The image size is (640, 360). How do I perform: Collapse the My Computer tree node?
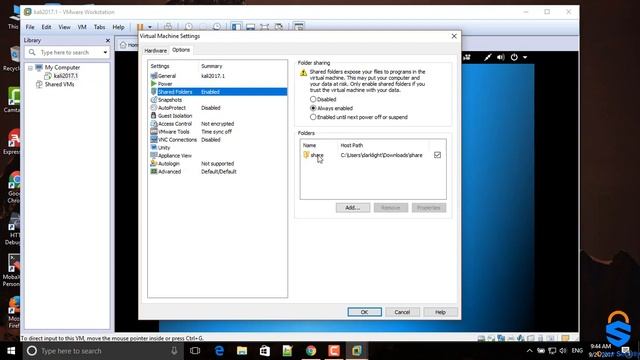coord(30,68)
